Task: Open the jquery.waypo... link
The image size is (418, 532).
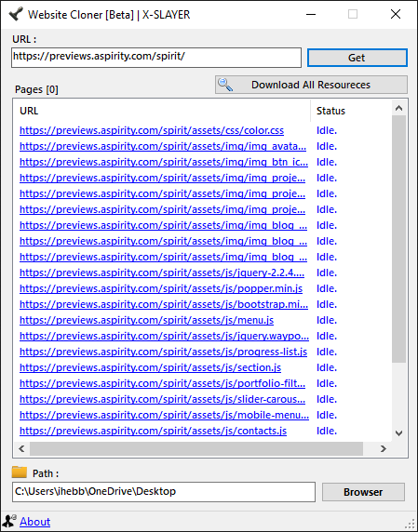Action: [x=165, y=336]
